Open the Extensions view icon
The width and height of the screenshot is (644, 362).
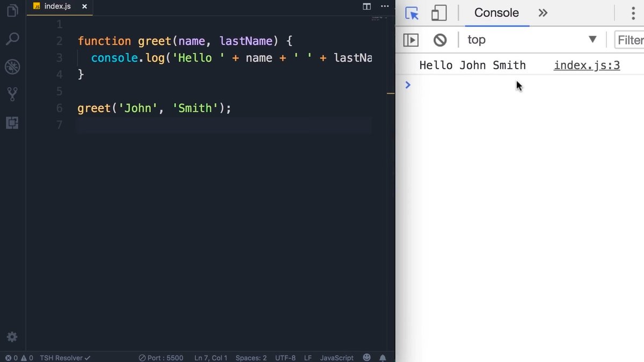tap(12, 123)
